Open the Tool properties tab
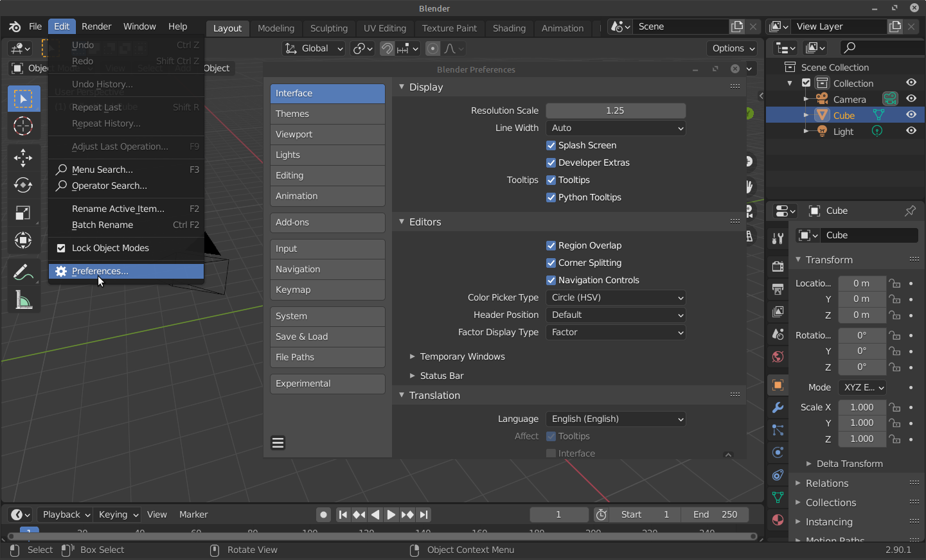The image size is (926, 560). [778, 238]
